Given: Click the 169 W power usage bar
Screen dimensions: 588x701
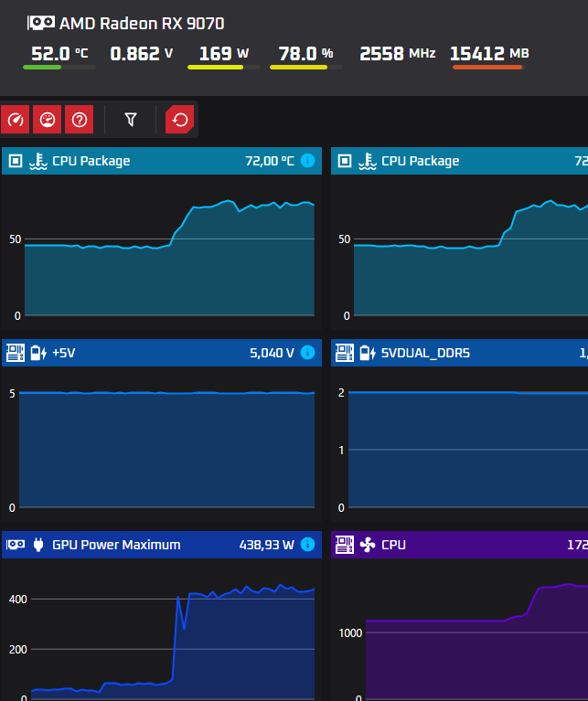Looking at the screenshot, I should [x=223, y=67].
